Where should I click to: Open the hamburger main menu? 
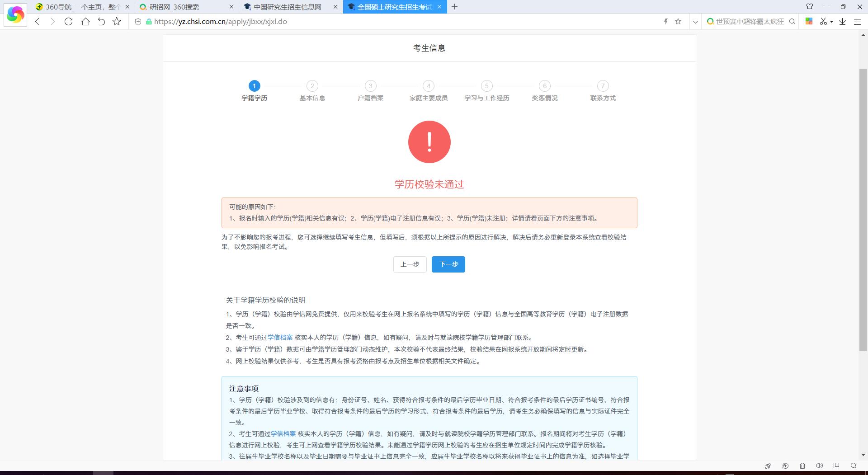pyautogui.click(x=857, y=22)
